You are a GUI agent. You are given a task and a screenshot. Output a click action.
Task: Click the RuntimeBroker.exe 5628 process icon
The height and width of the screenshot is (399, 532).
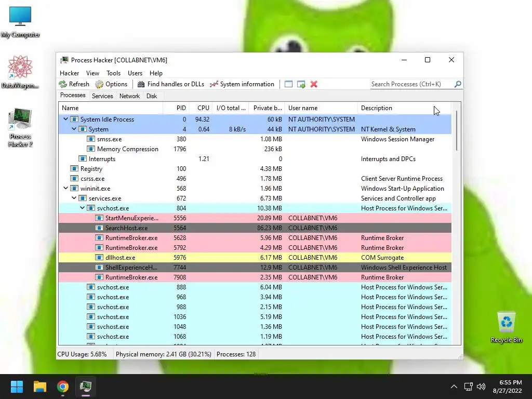coord(99,237)
